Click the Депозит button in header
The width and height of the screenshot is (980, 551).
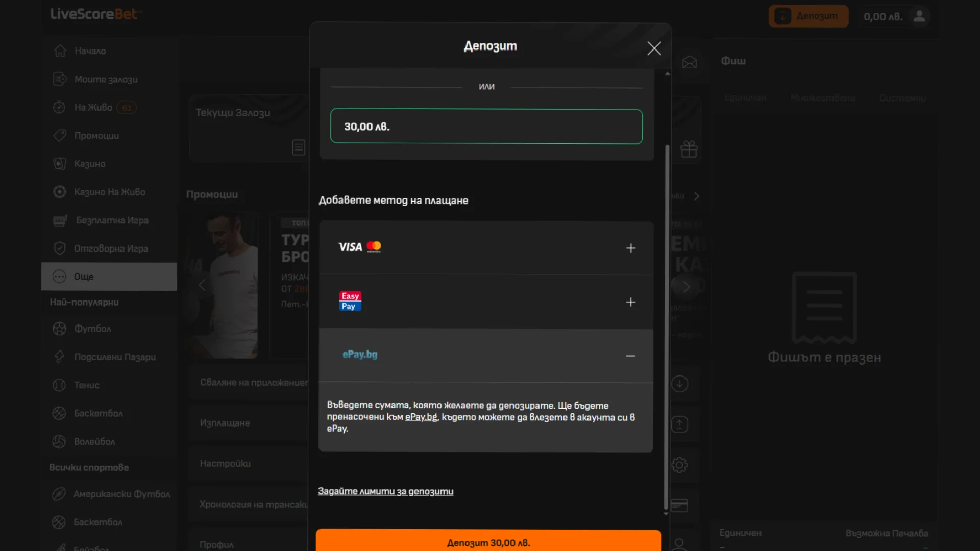808,16
